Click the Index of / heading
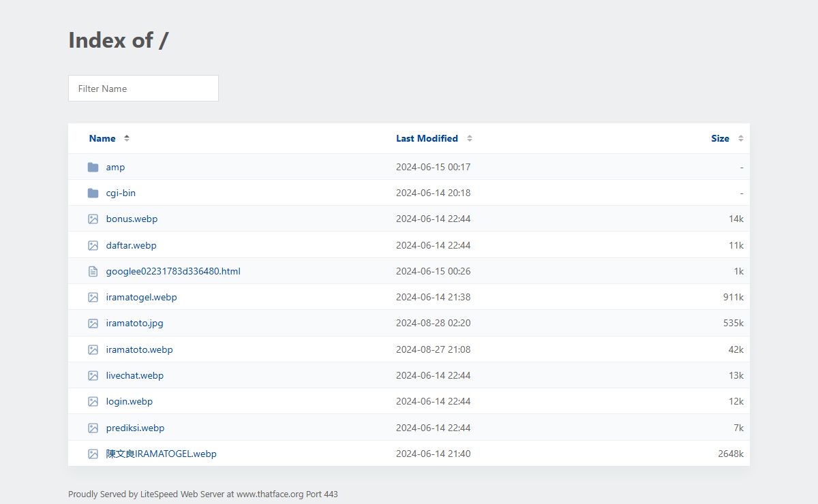Screen dimensions: 818x504 pos(119,40)
